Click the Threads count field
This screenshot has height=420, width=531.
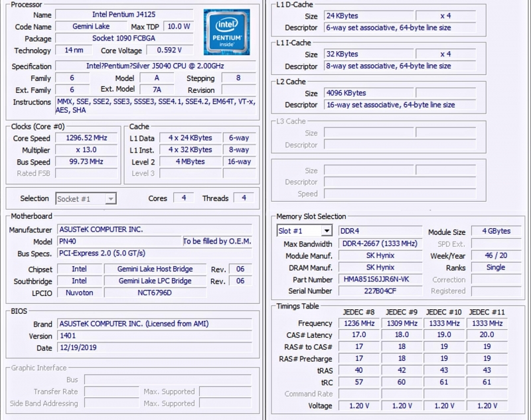244,198
